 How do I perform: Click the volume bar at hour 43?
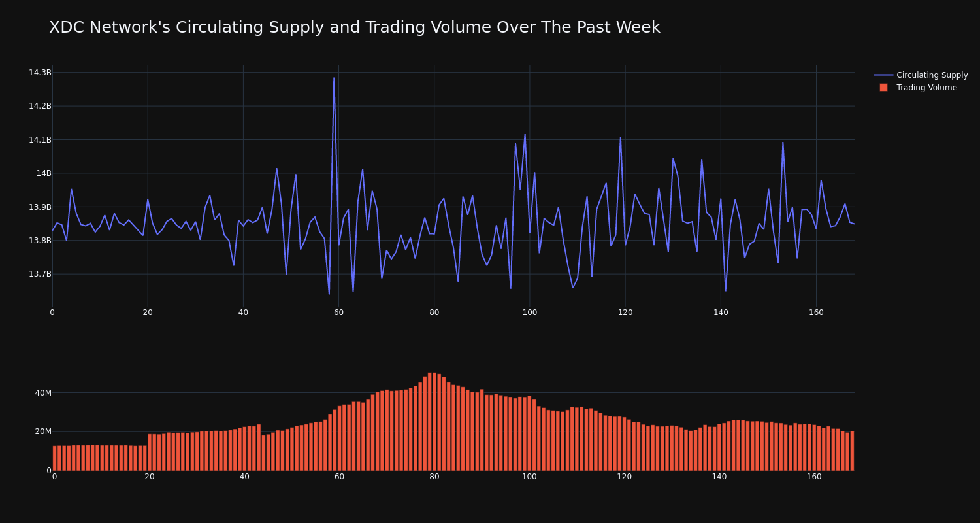tap(259, 447)
